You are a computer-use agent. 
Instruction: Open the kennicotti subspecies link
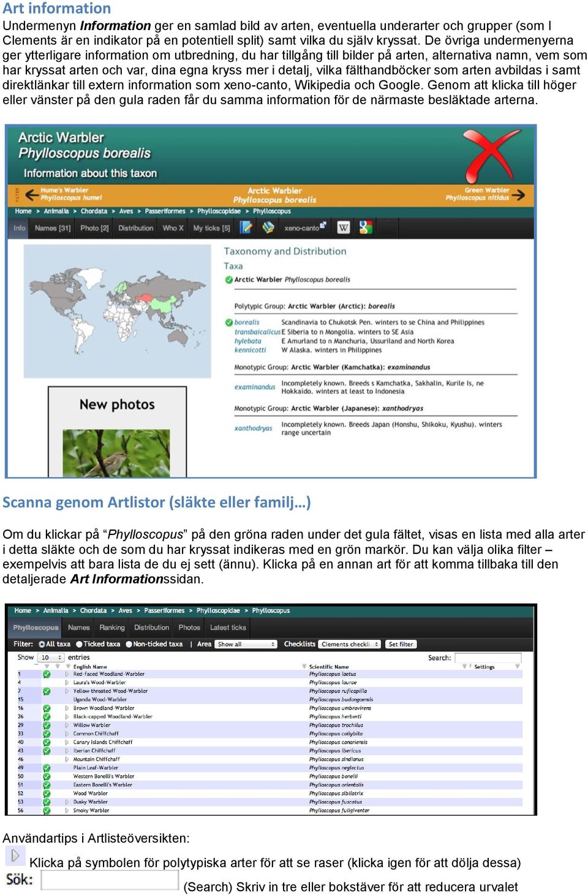point(250,350)
